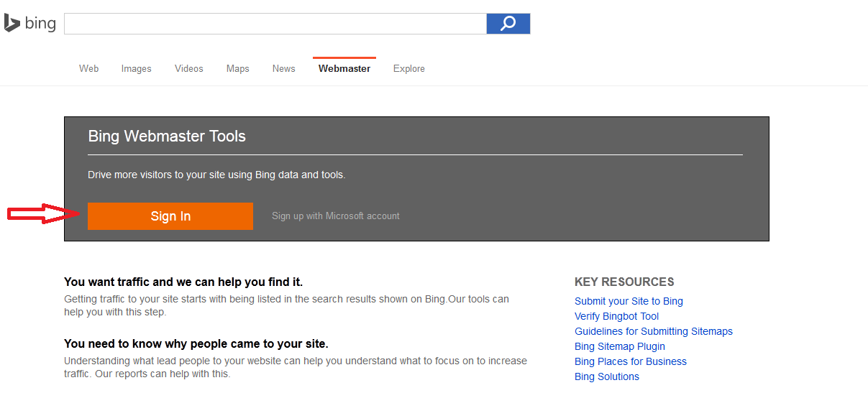Click the Bing Sitemap Plugin link
The width and height of the screenshot is (868, 393).
620,346
